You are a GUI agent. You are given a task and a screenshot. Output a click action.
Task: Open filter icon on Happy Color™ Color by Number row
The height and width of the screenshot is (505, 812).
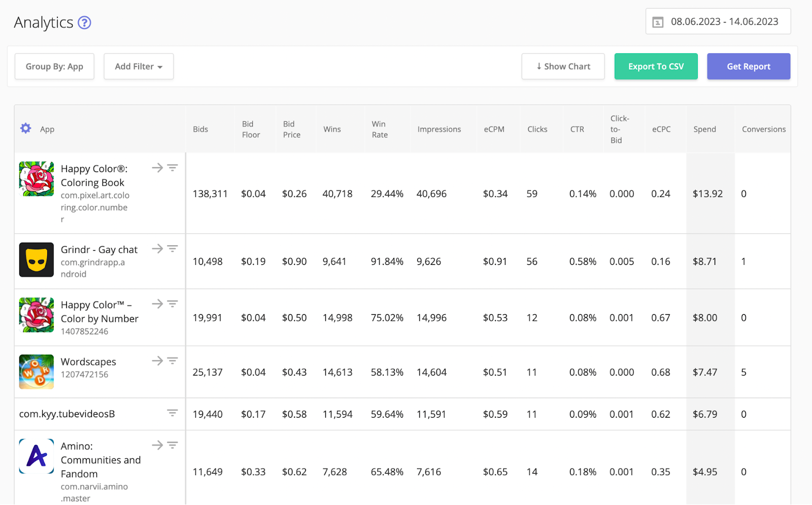click(173, 304)
